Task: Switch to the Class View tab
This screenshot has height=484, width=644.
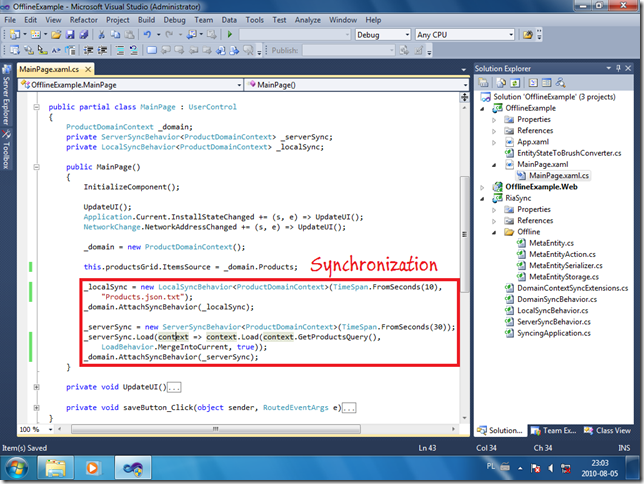Action: tap(608, 431)
